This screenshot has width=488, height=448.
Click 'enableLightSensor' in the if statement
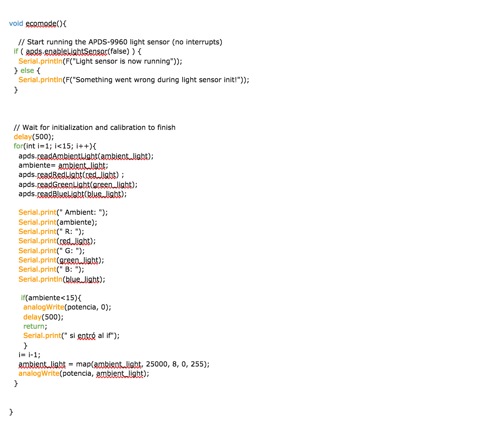coord(76,51)
